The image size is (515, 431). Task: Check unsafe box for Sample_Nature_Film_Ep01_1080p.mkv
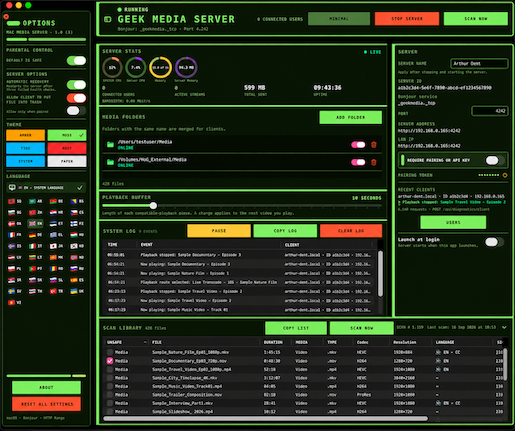[110, 352]
